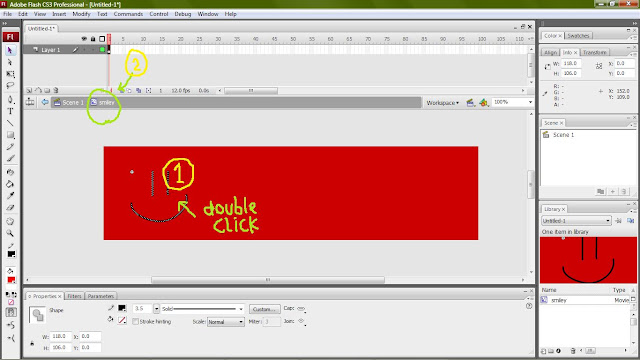Click the Delete Layer trash icon
The height and width of the screenshot is (360, 640).
pos(56,91)
